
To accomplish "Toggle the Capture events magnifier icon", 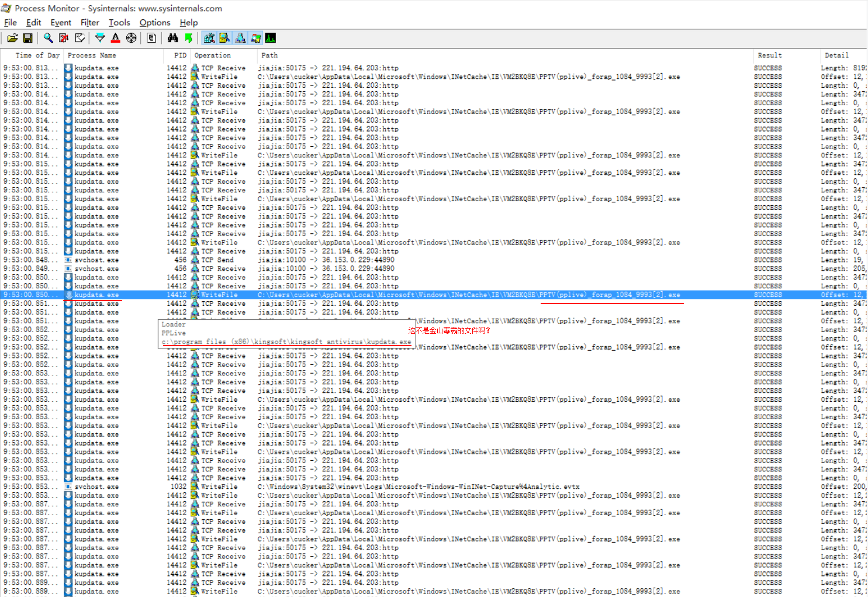I will 49,37.
